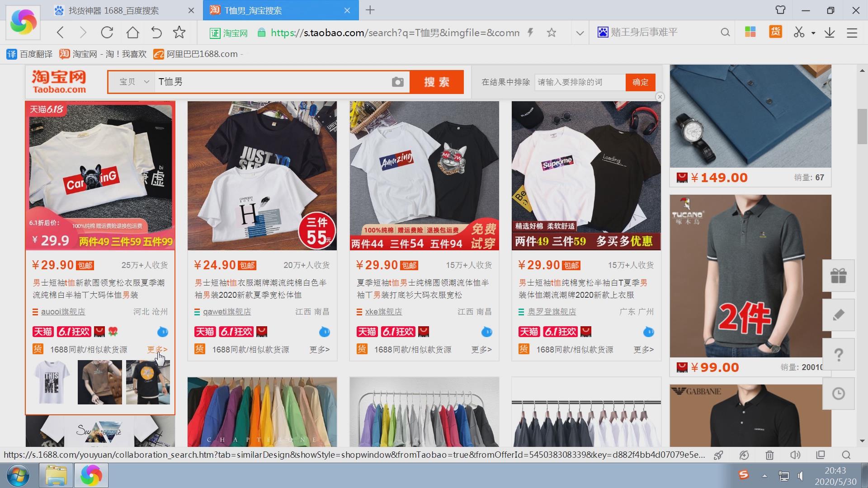Click the orange 搜索 search button
Viewport: 868px width, 488px height.
tap(436, 82)
